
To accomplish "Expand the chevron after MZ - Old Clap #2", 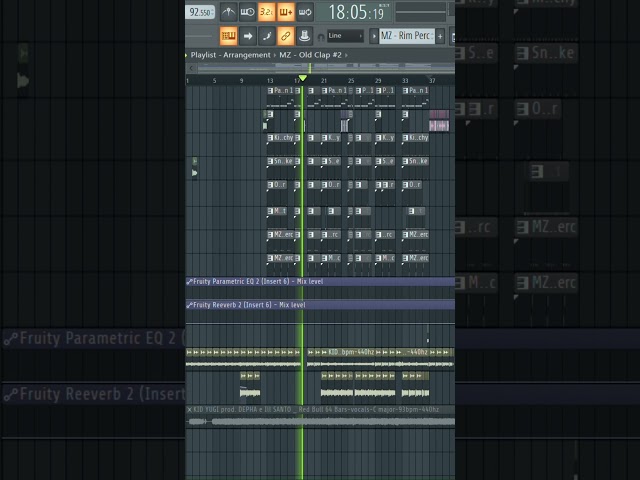I will pyautogui.click(x=347, y=55).
